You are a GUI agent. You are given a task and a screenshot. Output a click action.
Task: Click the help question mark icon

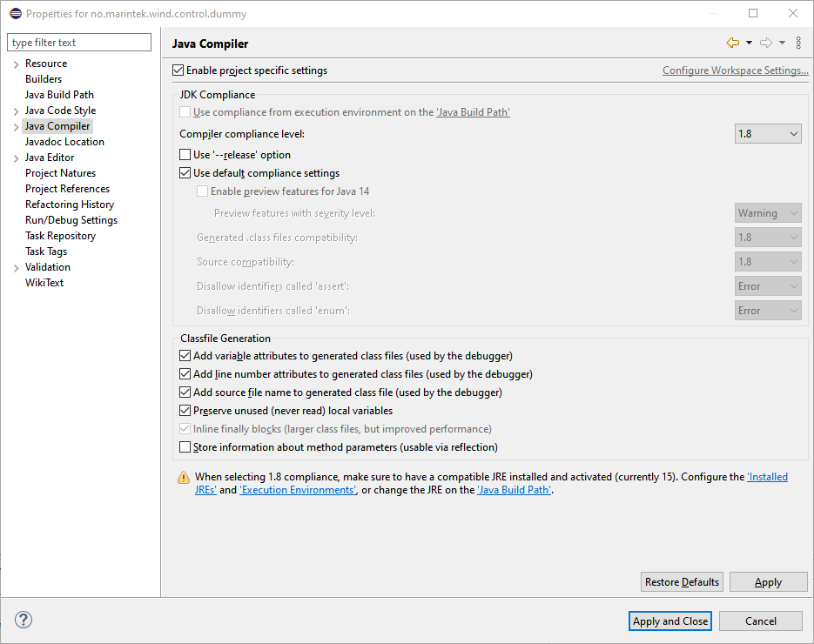pyautogui.click(x=23, y=620)
